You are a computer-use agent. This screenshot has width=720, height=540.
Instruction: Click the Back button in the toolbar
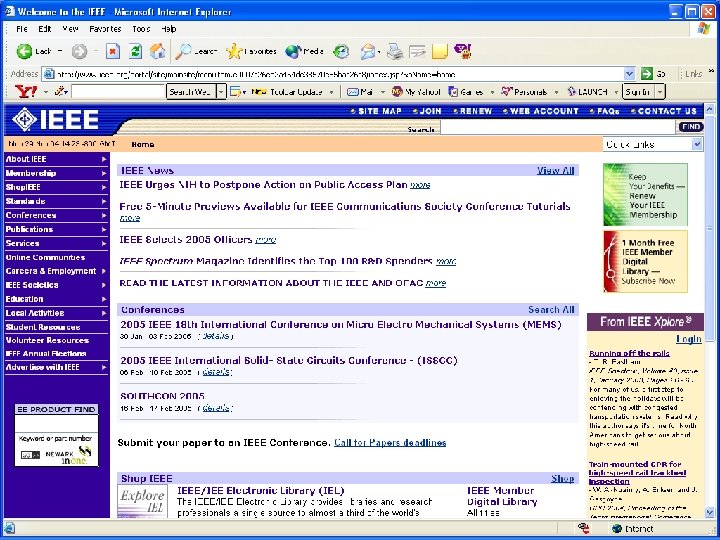coord(33,51)
